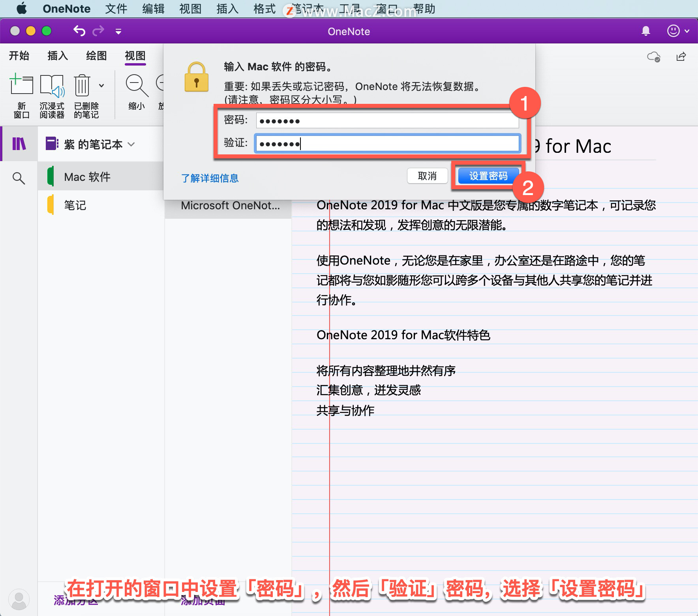Click the line 共享与协作

pos(345,410)
